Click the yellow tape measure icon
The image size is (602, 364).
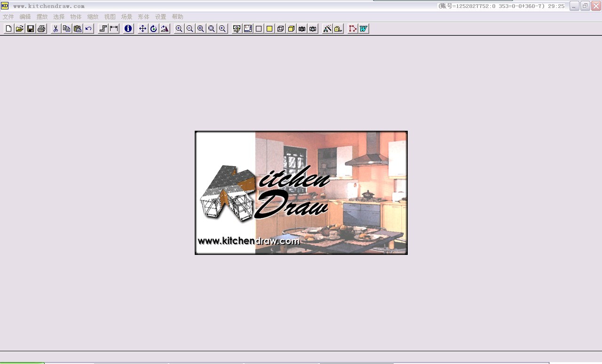(338, 29)
